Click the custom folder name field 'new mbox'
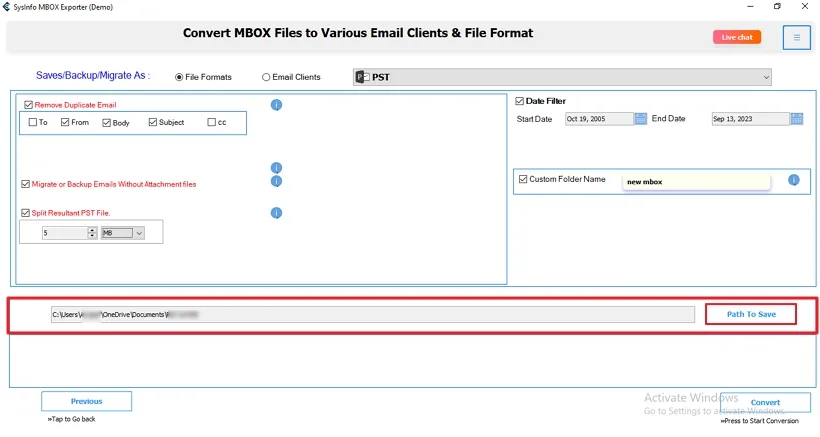This screenshot has height=437, width=820. pyautogui.click(x=696, y=182)
